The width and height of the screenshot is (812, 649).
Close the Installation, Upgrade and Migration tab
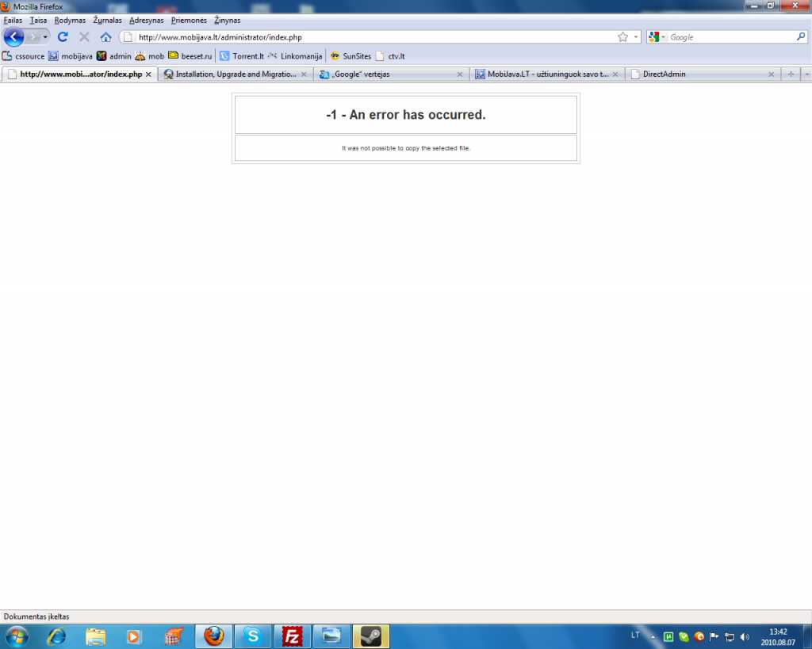click(x=304, y=74)
